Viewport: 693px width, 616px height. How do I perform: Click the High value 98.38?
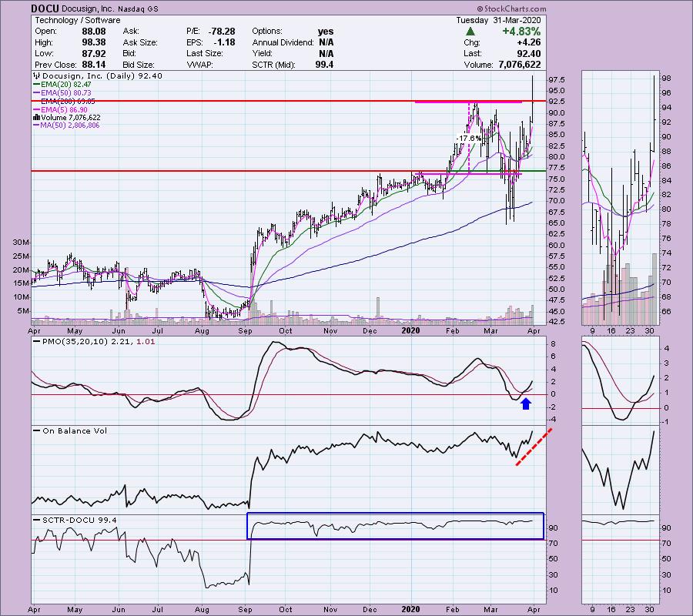coord(94,42)
